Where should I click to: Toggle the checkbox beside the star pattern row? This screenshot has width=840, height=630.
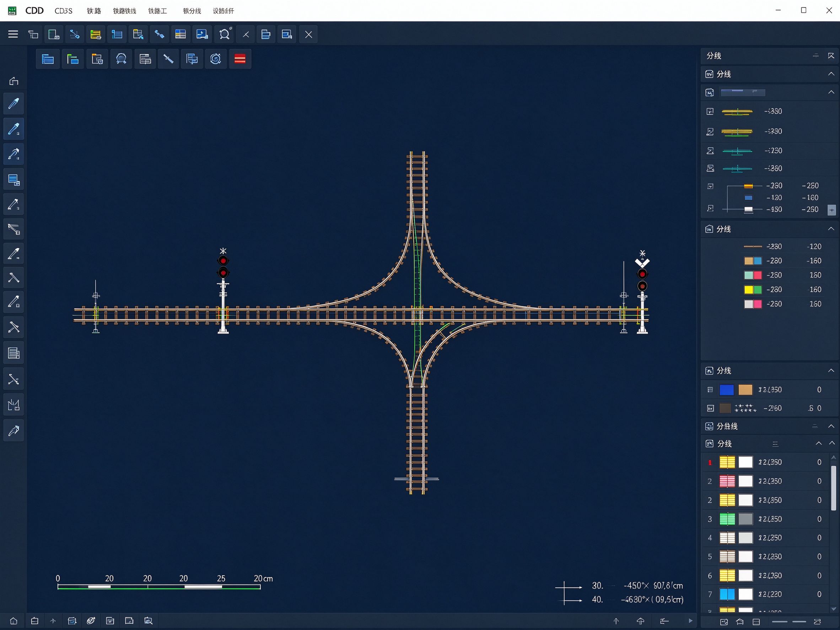(710, 408)
